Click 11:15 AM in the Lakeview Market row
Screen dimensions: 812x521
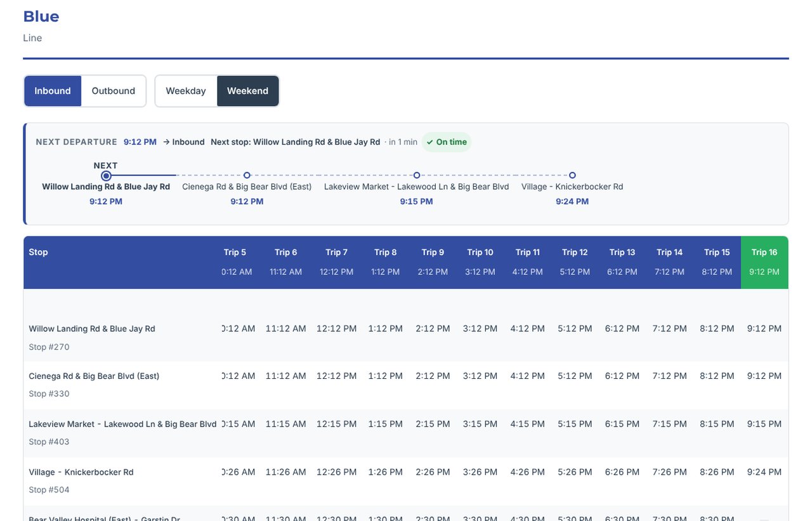coord(286,424)
